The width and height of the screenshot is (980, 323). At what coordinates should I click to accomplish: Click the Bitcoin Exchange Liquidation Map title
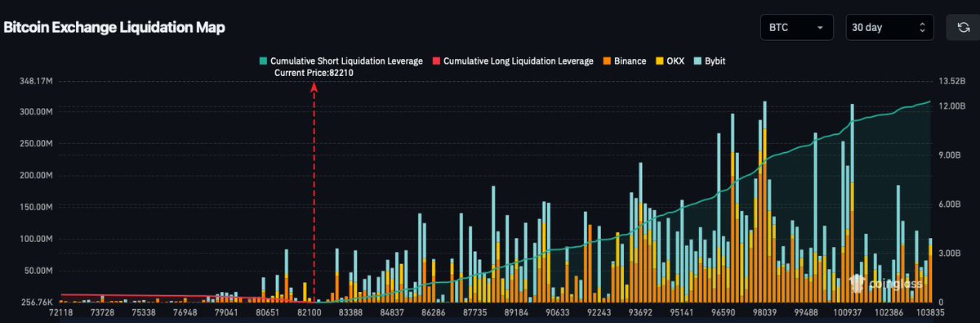click(x=114, y=28)
